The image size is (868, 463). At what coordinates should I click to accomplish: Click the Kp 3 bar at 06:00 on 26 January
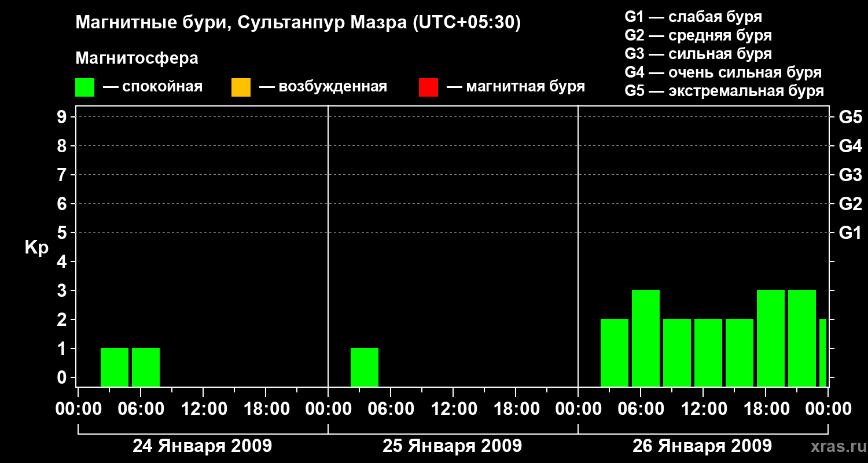pyautogui.click(x=646, y=338)
